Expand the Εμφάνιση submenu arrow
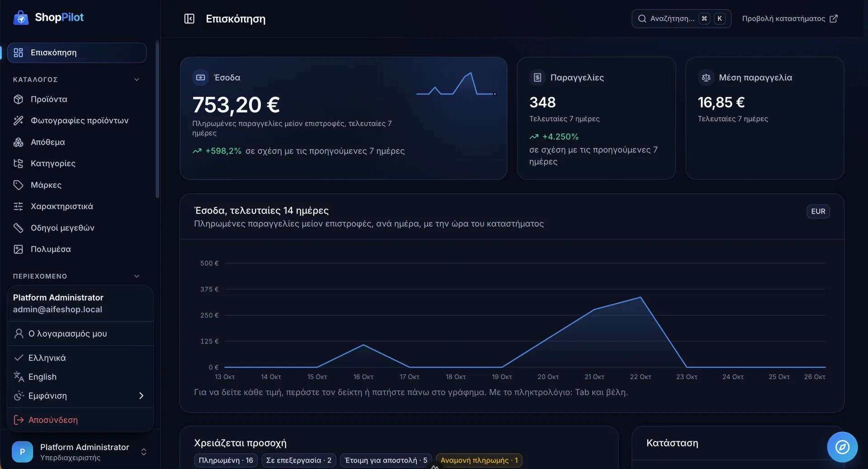This screenshot has height=469, width=868. coord(141,396)
